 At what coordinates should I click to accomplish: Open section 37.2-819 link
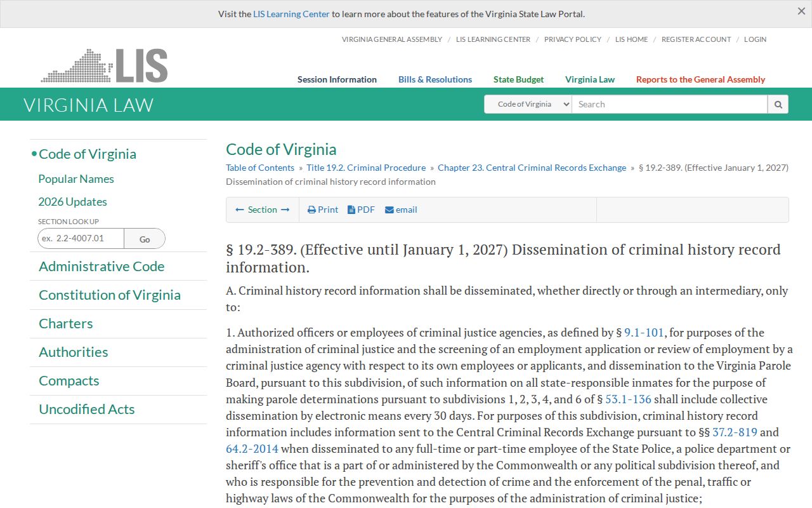[x=735, y=432]
